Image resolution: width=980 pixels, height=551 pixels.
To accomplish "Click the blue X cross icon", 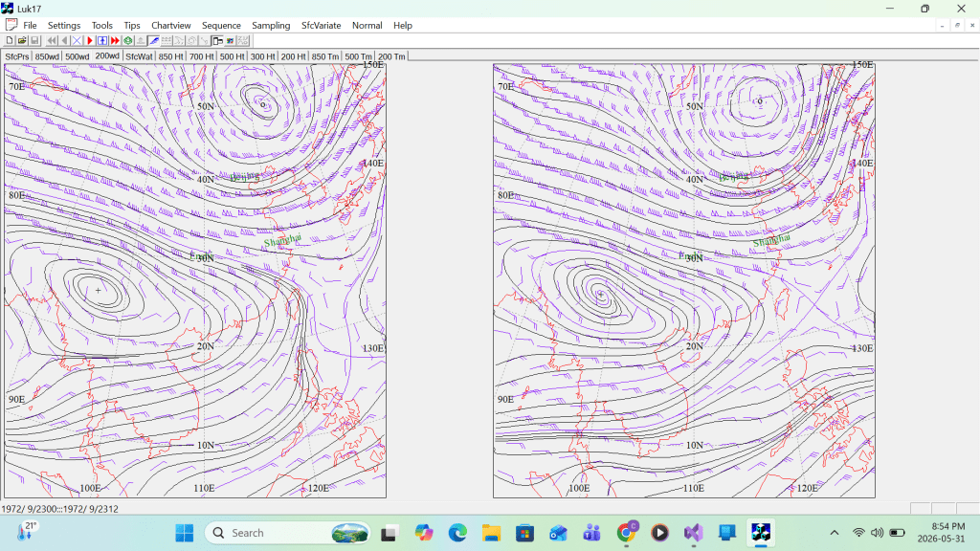I will [x=77, y=40].
